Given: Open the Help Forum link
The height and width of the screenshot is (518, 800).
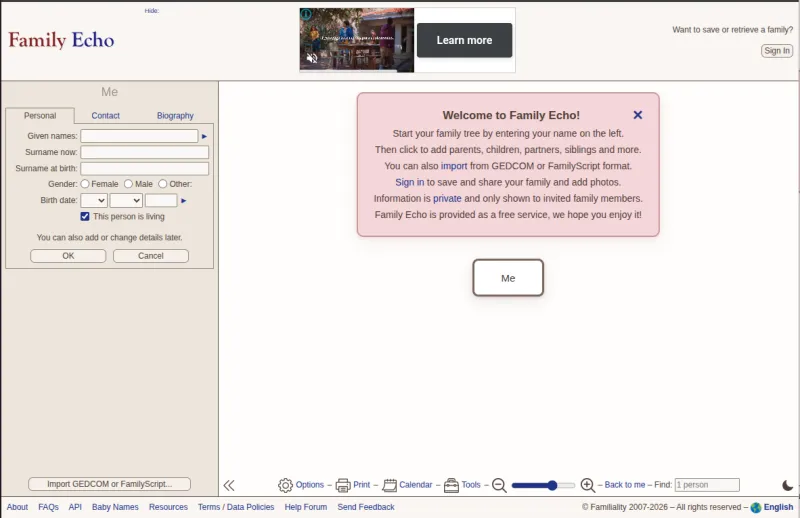Looking at the screenshot, I should [306, 507].
